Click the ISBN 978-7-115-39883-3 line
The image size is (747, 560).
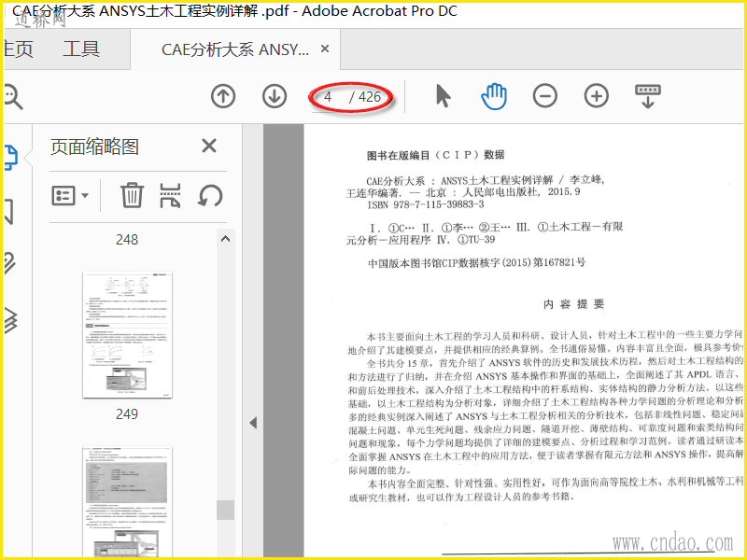pos(426,204)
